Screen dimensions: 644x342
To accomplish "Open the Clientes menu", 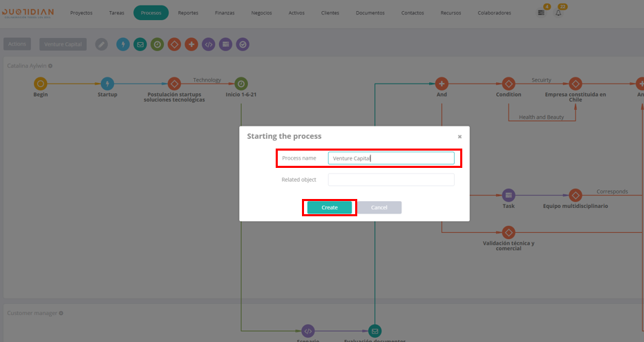I will (330, 12).
